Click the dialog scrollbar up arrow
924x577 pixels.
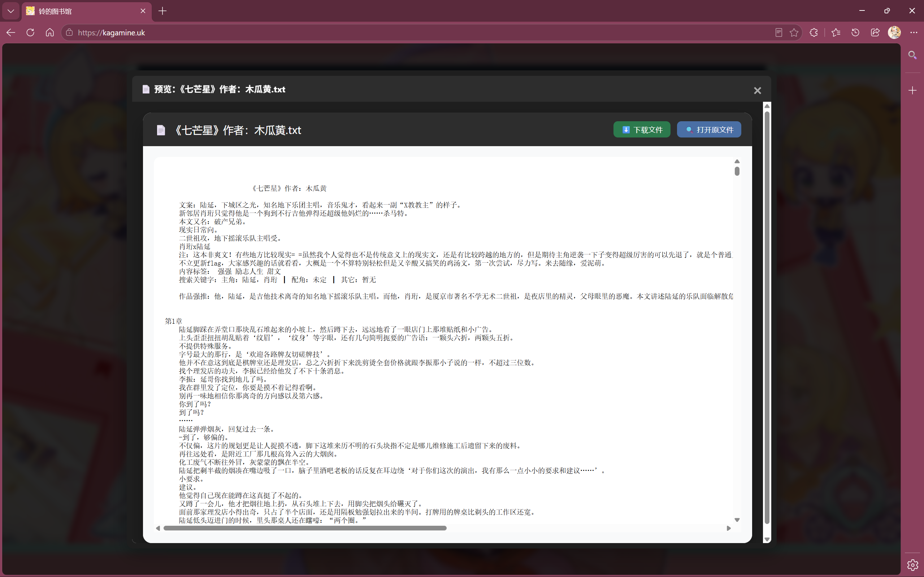[767, 106]
